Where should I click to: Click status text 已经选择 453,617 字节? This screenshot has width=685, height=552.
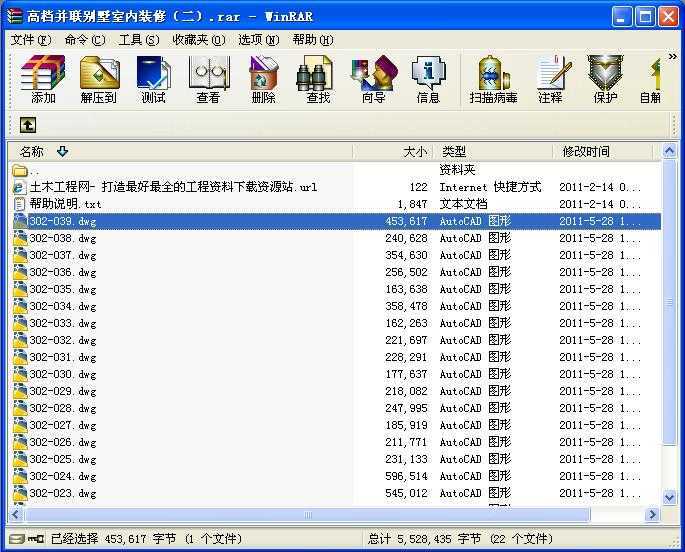point(114,539)
